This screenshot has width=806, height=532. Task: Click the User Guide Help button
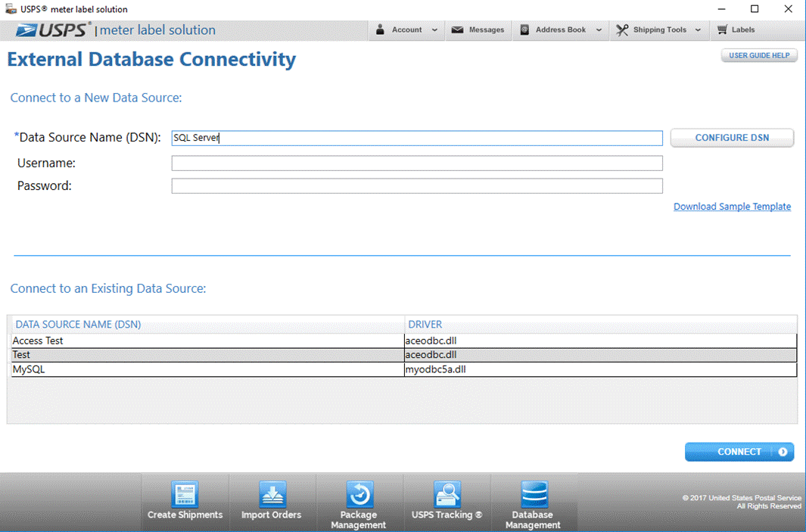pos(759,55)
